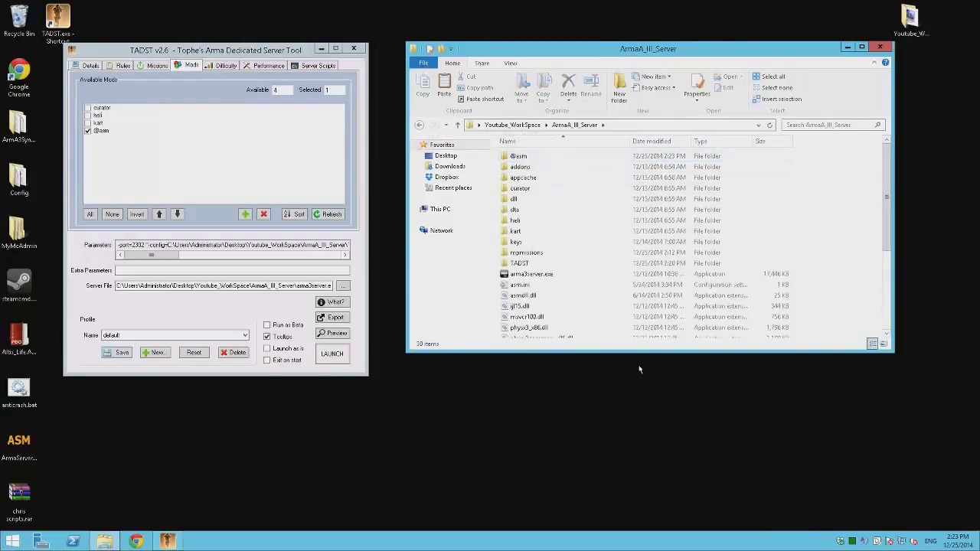Viewport: 980px width, 551px height.
Task: Browse for server file with ellipsis button
Action: tap(342, 285)
